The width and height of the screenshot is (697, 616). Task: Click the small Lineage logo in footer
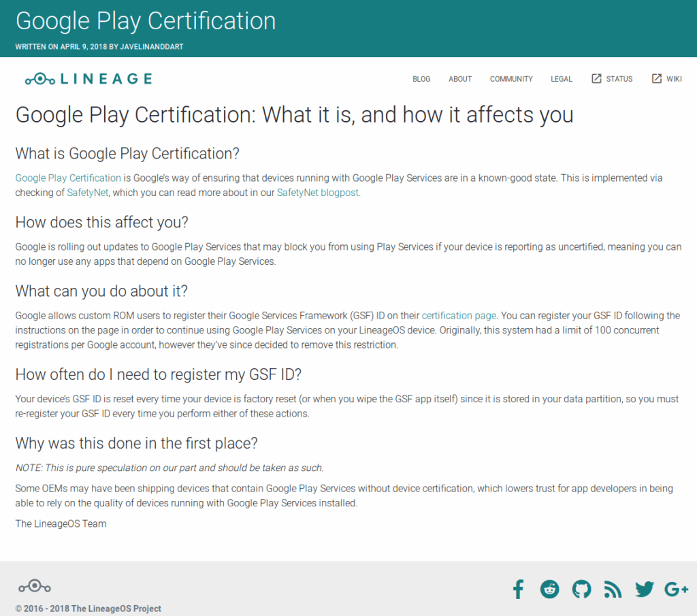35,587
